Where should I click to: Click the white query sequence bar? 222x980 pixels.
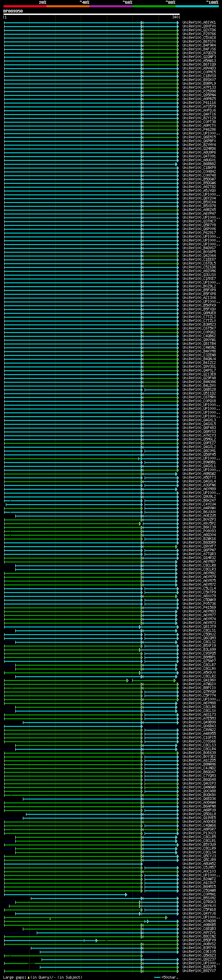[x=92, y=15]
